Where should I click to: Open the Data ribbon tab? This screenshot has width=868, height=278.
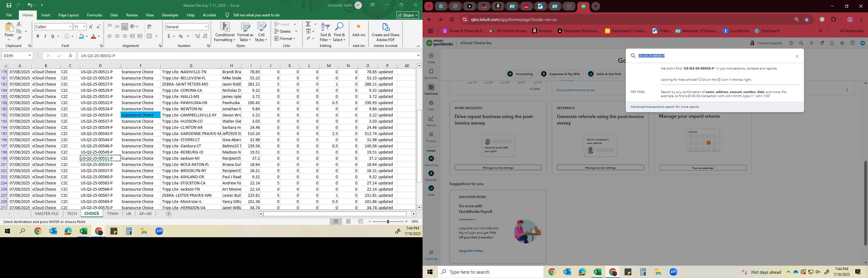[x=114, y=15]
